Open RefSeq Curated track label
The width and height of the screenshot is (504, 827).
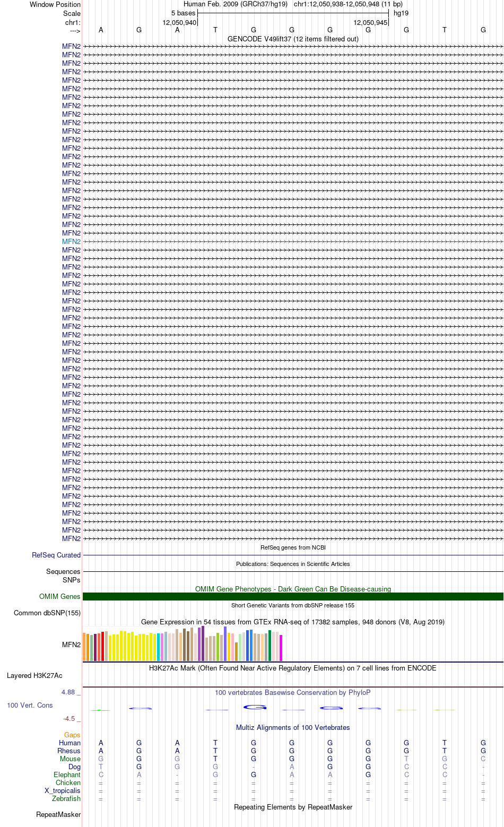coord(56,555)
